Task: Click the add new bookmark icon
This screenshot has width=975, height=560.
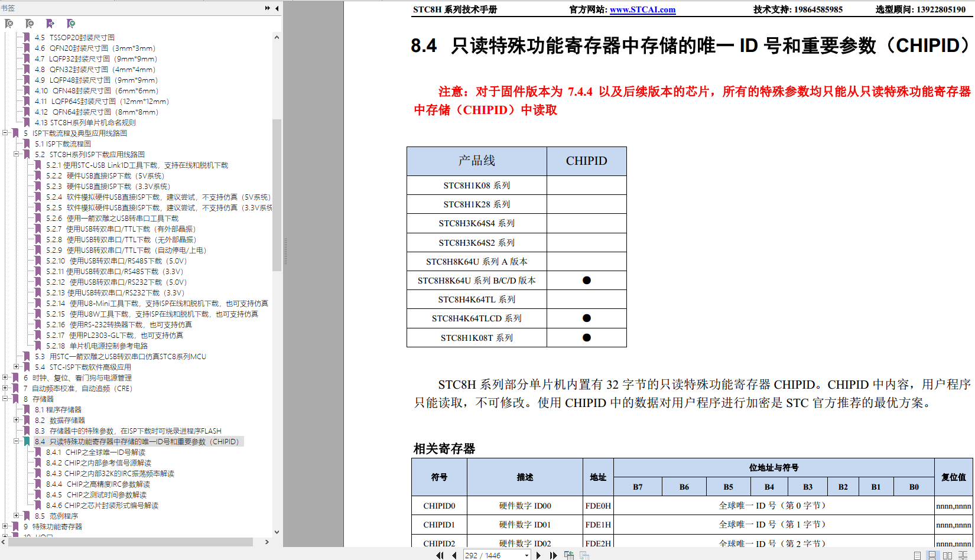Action: (30, 24)
